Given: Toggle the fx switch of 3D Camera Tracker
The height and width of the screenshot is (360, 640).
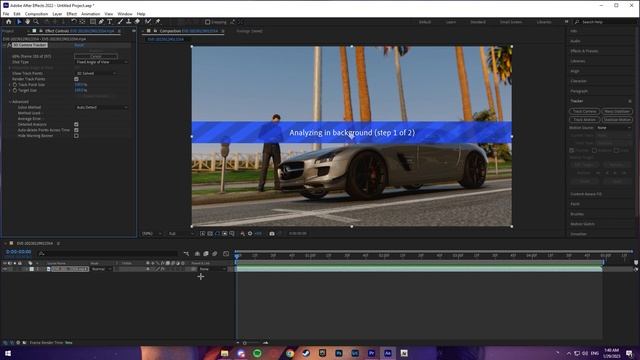Looking at the screenshot, I should pos(9,45).
